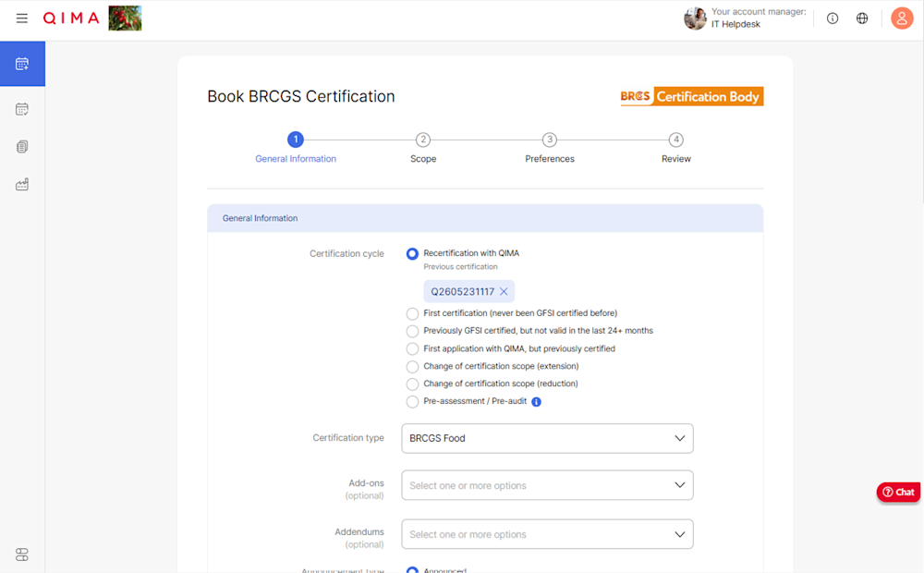The height and width of the screenshot is (573, 924).
Task: Open the Addendums options dropdown
Action: [x=547, y=535]
